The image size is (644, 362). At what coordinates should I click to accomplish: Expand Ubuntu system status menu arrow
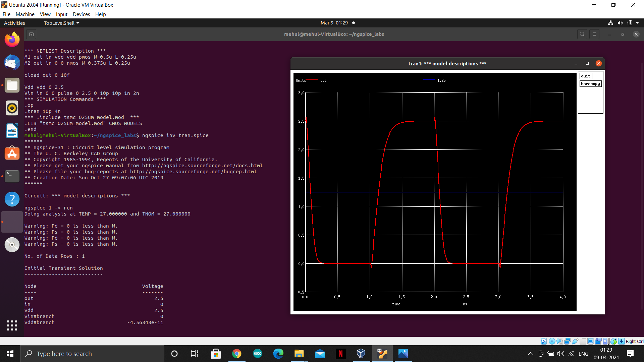point(637,23)
